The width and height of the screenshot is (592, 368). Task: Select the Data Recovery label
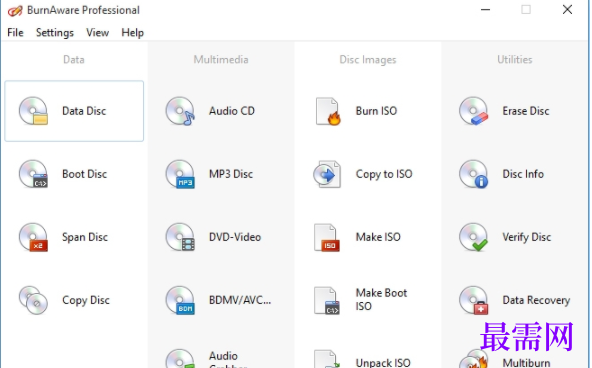point(536,300)
